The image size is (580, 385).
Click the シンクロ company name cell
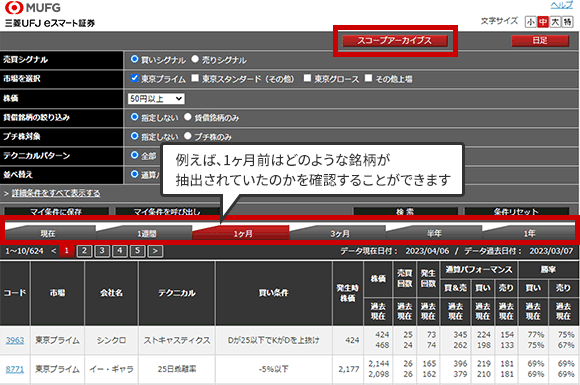[111, 340]
